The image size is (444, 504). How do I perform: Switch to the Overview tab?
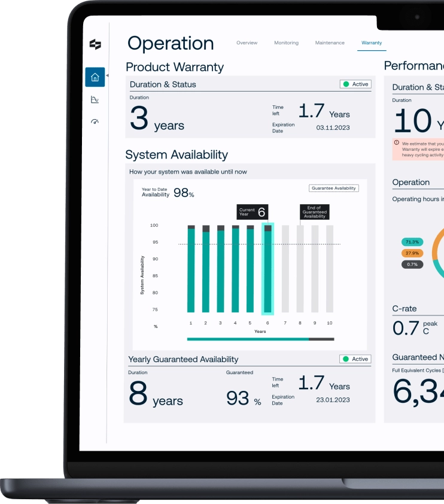(247, 42)
